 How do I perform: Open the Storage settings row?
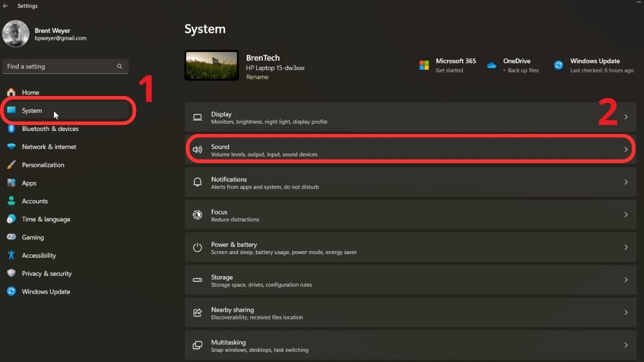coord(408,280)
